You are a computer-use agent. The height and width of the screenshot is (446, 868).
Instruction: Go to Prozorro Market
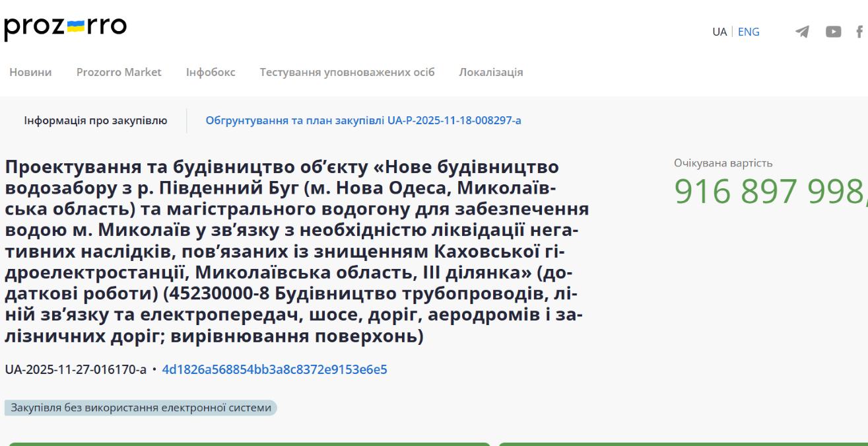[119, 72]
